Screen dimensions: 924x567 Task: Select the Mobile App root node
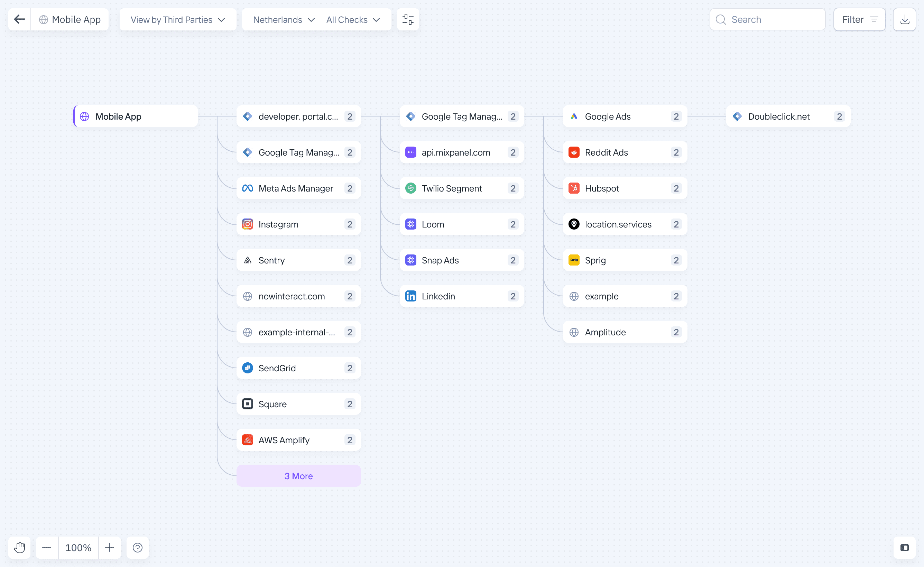pyautogui.click(x=136, y=117)
